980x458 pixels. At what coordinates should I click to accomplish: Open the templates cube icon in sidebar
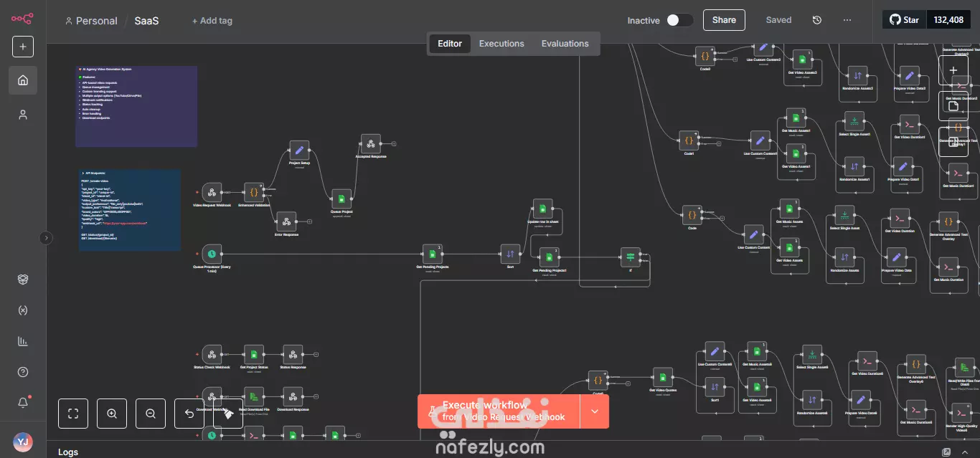pos(23,280)
